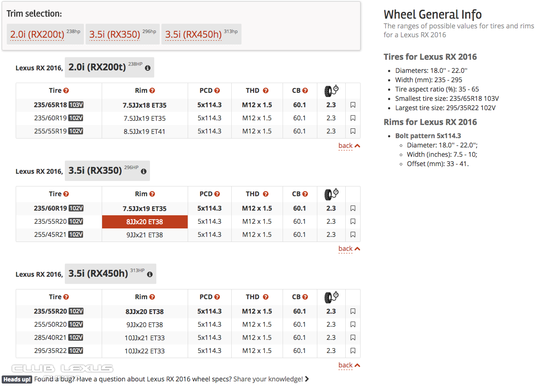The width and height of the screenshot is (544, 392).
Task: Click Tire help icon in RX200t table
Action: point(66,91)
